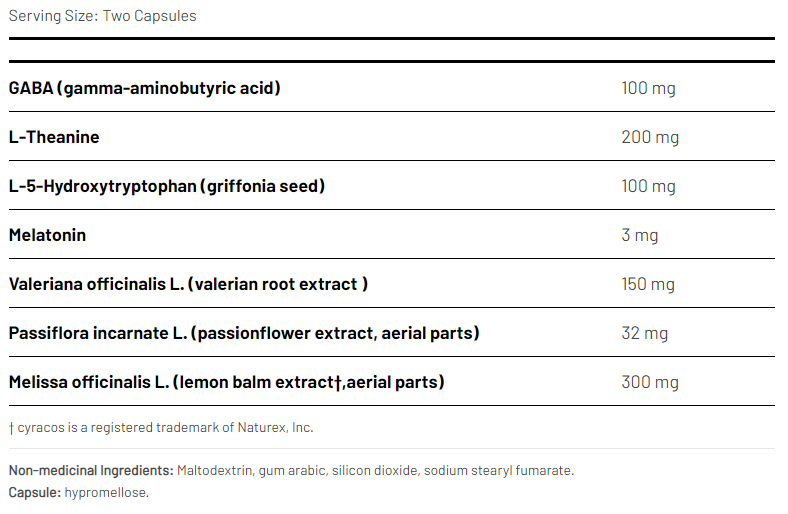This screenshot has width=788, height=514.
Task: Click the 32 mg passionflower dosage
Action: tap(644, 333)
